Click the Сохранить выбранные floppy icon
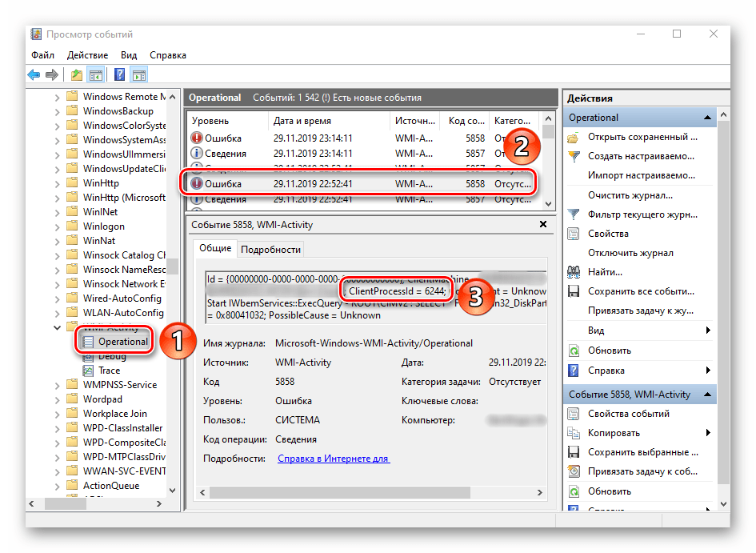The image size is (756, 553). [x=574, y=452]
